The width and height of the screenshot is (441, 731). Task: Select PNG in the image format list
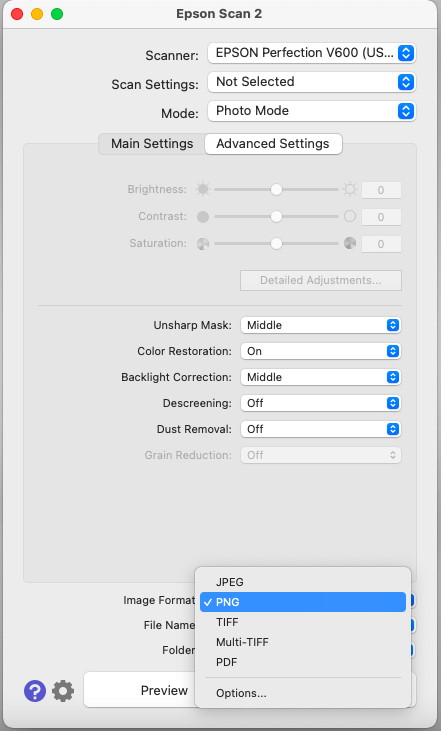pyautogui.click(x=303, y=602)
